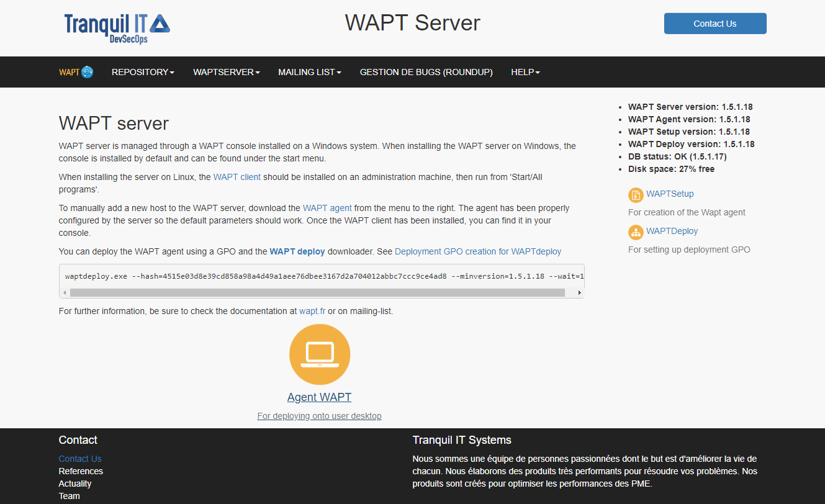
Task: Open Gestion de Bugs (Roundup) menu item
Action: [x=426, y=72]
